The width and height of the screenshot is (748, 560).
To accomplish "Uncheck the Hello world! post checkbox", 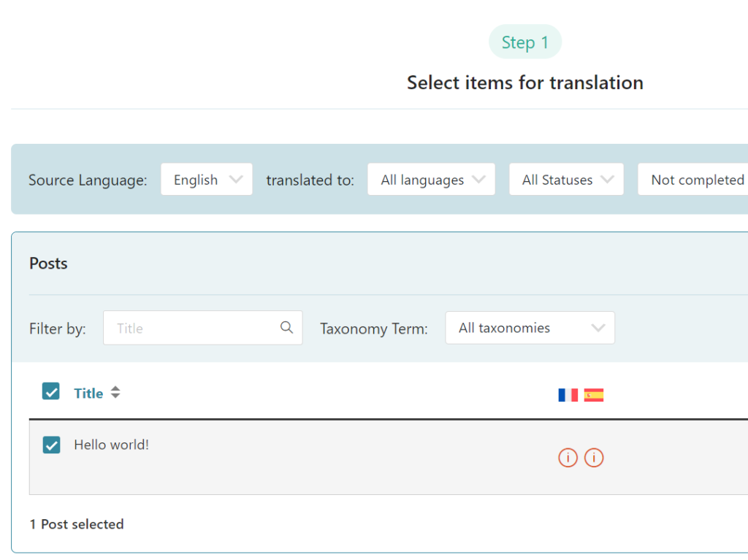I will pyautogui.click(x=51, y=445).
